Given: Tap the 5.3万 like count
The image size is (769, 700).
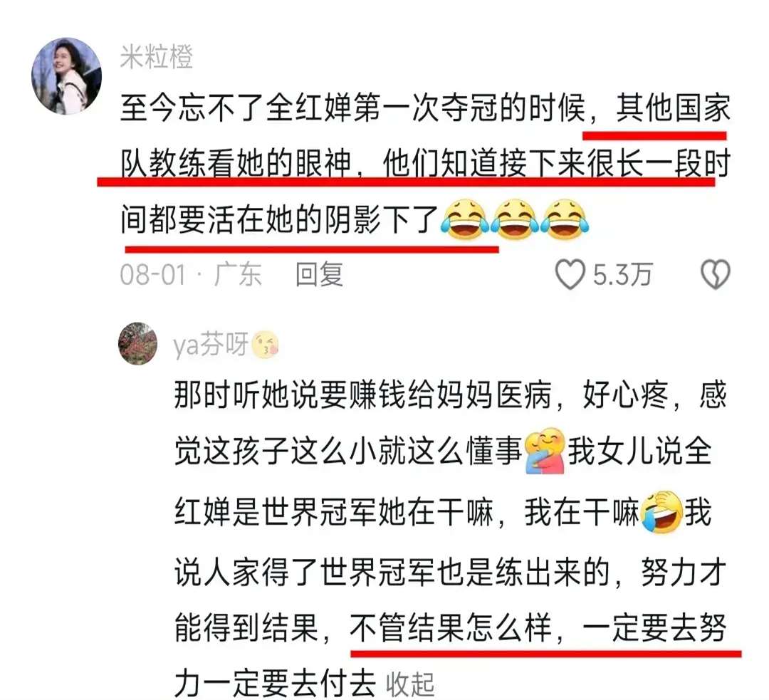Looking at the screenshot, I should click(622, 275).
